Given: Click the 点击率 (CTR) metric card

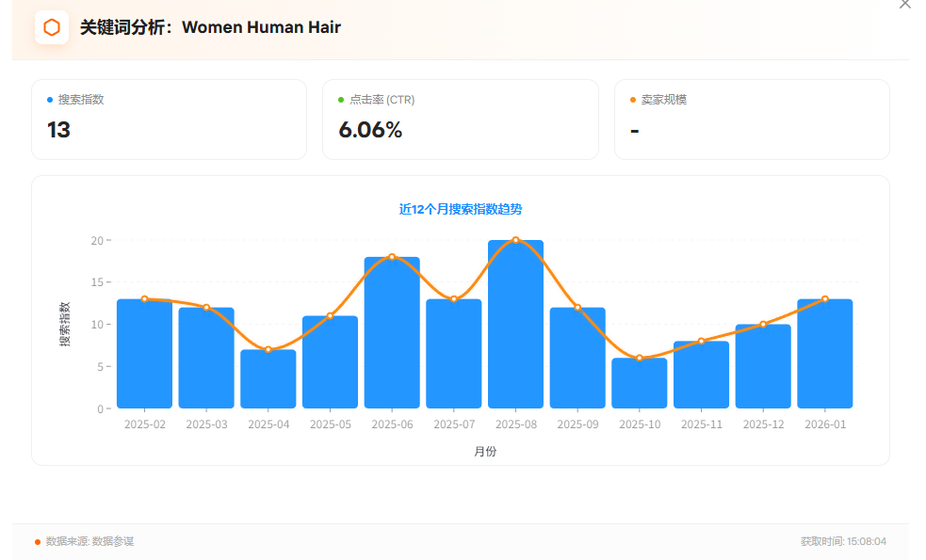Looking at the screenshot, I should click(x=460, y=120).
